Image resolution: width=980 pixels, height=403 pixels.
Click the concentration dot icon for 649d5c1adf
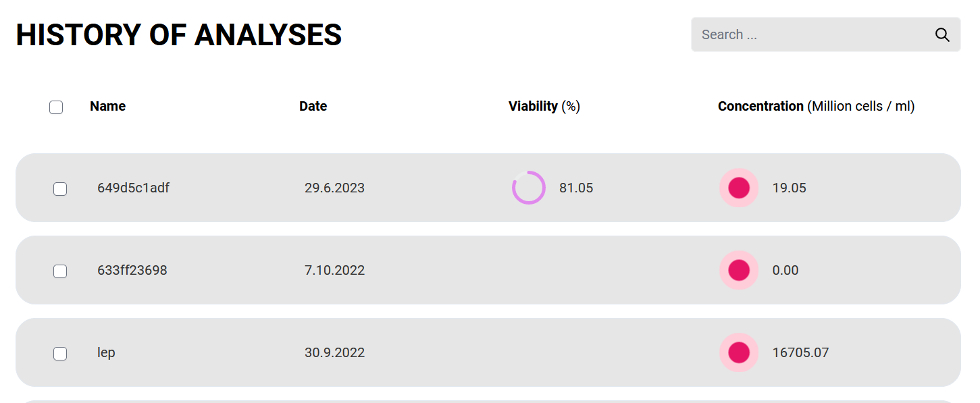click(739, 188)
